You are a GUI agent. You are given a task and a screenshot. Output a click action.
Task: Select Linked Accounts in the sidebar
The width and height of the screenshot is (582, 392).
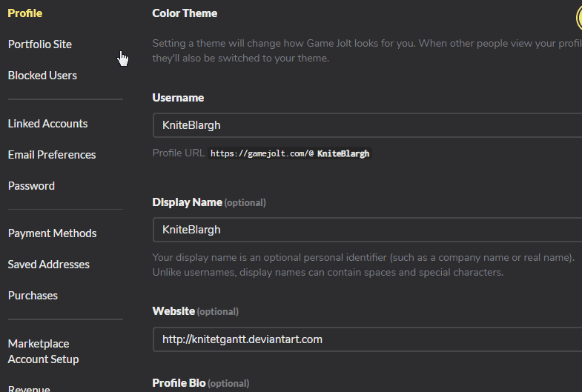click(x=47, y=124)
